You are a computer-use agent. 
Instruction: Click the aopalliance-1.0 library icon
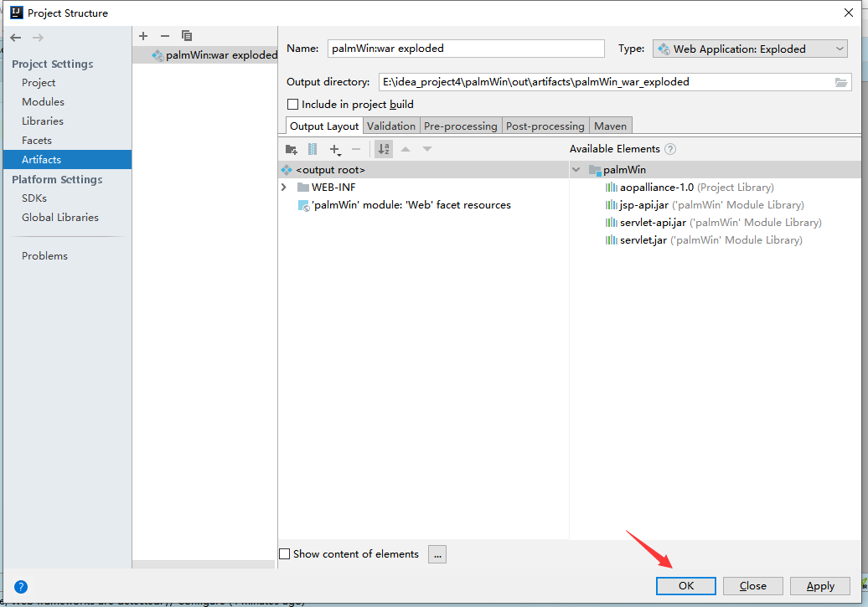pyautogui.click(x=611, y=188)
